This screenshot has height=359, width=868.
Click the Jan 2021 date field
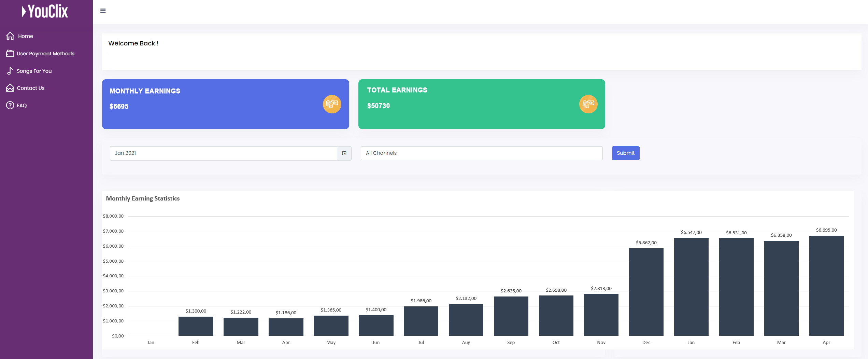click(223, 153)
